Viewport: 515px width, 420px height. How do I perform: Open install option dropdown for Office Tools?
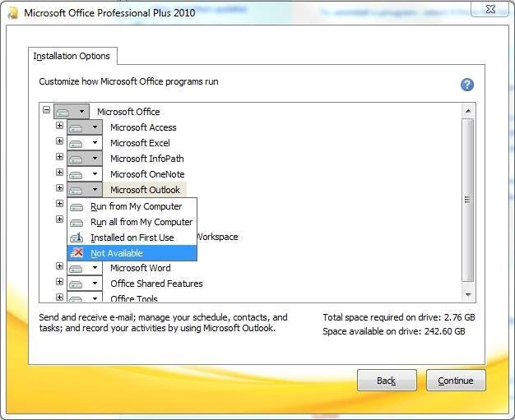coord(85,298)
